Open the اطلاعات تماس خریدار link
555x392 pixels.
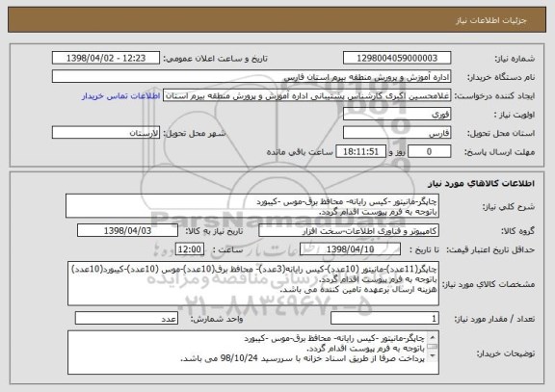coord(120,96)
